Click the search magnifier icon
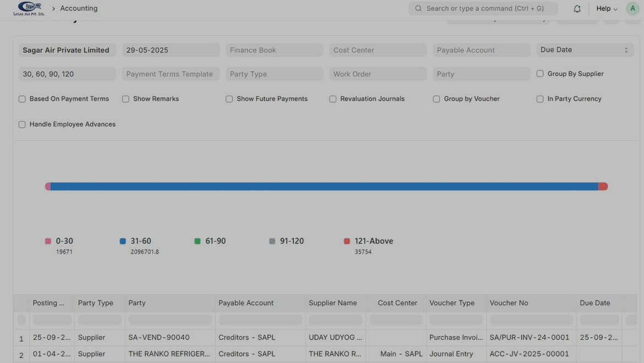644x363 pixels. pos(418,9)
